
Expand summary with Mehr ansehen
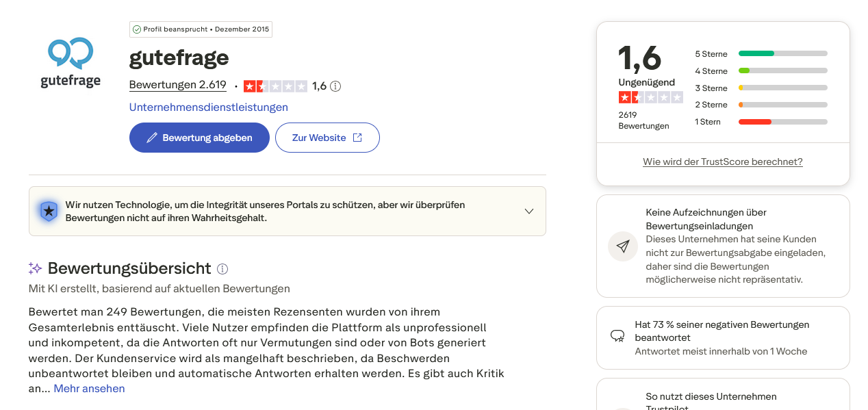click(x=89, y=389)
